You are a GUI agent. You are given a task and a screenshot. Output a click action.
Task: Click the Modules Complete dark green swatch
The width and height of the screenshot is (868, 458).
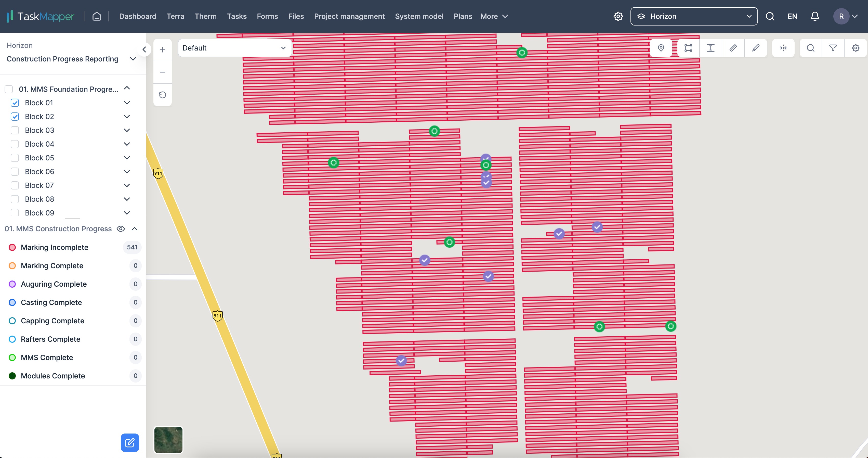point(12,376)
